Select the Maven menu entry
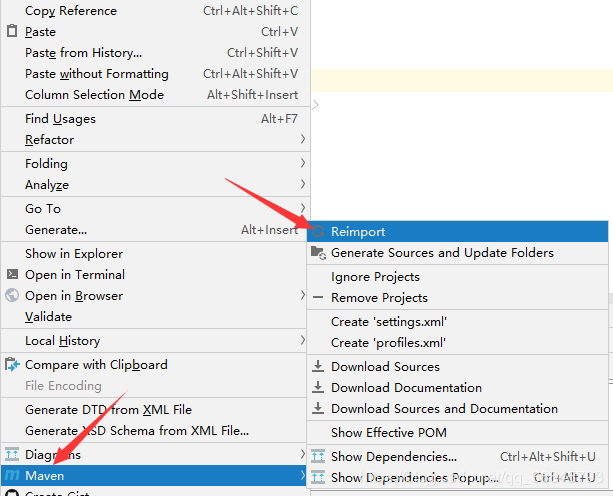This screenshot has height=496, width=613. click(155, 475)
